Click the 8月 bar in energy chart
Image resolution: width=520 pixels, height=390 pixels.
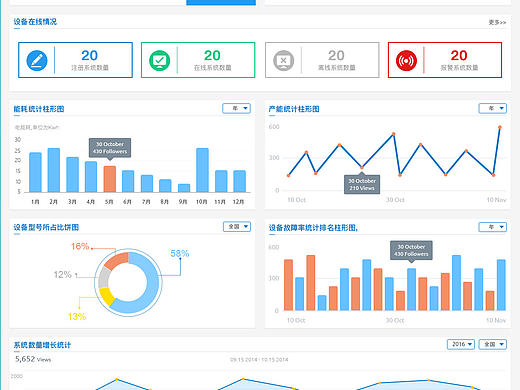tap(165, 186)
